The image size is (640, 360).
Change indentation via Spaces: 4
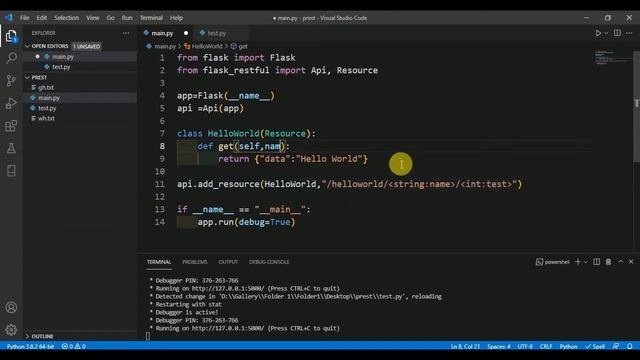pos(499,347)
